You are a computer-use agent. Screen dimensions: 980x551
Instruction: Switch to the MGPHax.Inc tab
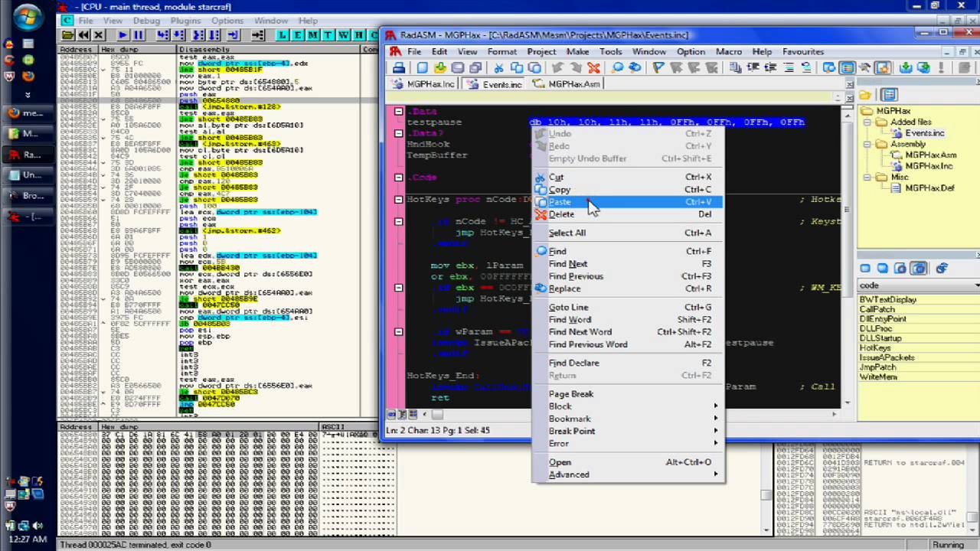coord(423,84)
